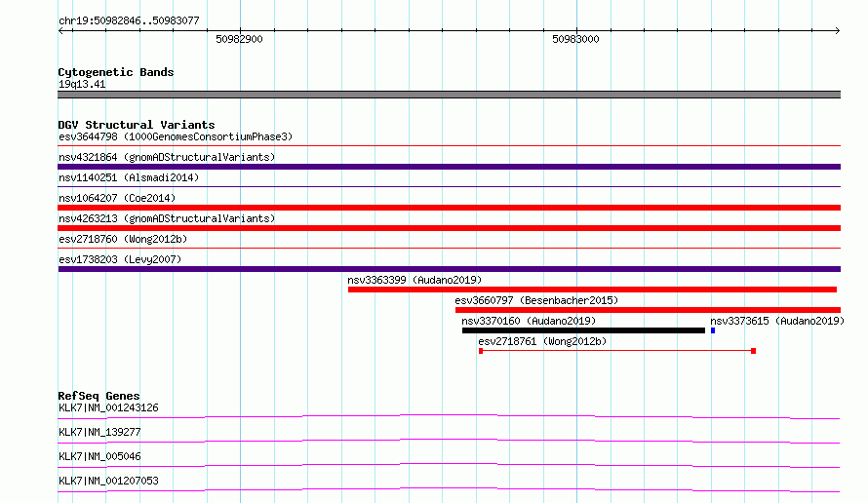Open transcript KLK7|NM_001207053 label
Viewport: 868px width, 503px height.
coord(108,481)
